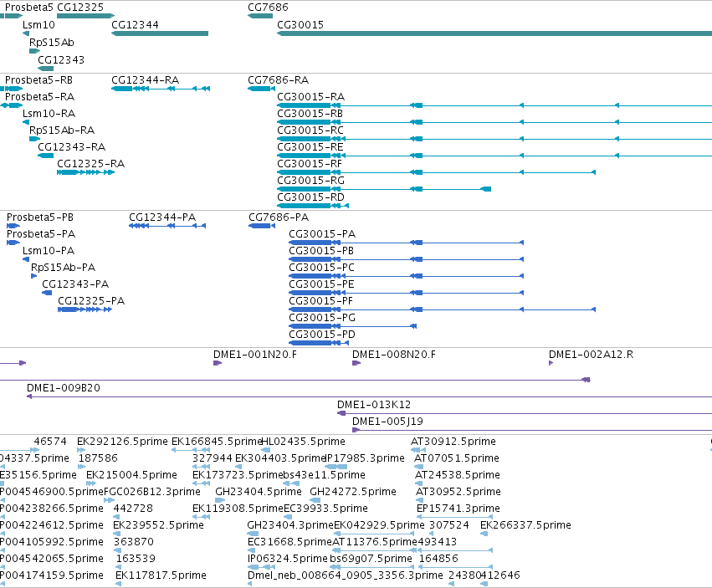712x588 pixels.
Task: Select protein CG12325-PA
Action: (91, 301)
